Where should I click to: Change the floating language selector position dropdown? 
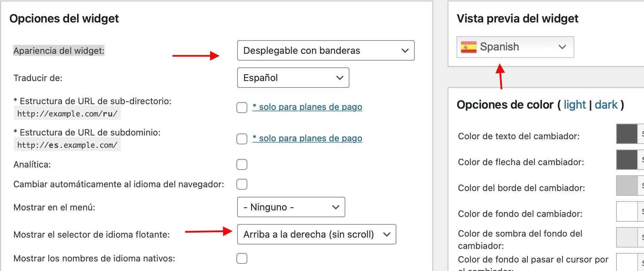click(x=316, y=234)
